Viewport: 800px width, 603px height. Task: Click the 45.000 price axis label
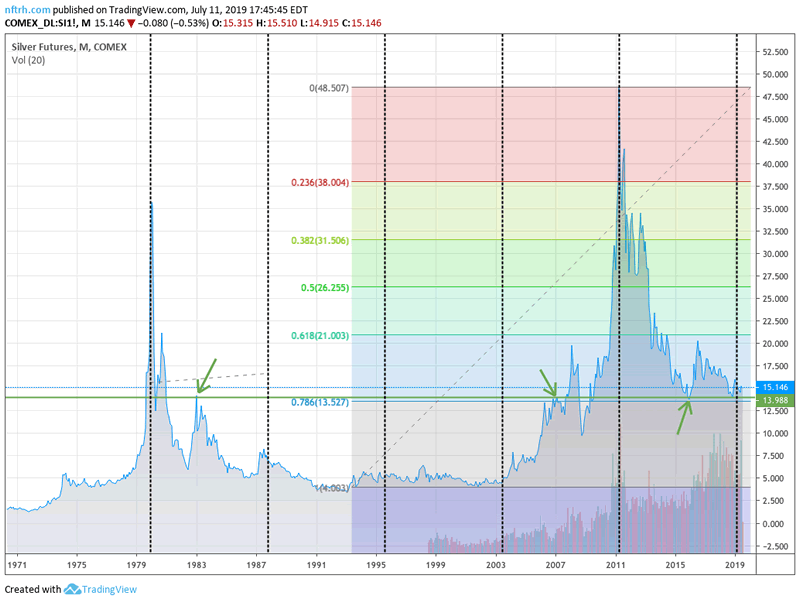coord(775,119)
